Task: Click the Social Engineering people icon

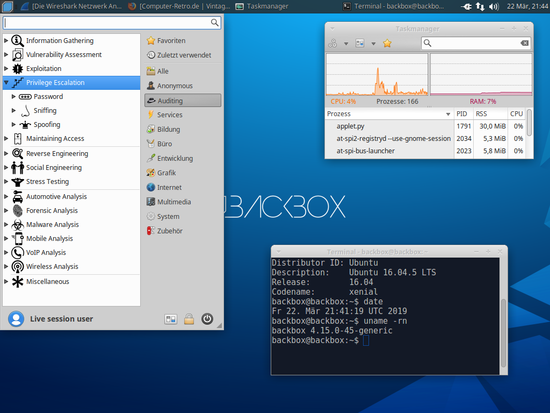Action: 17,168
